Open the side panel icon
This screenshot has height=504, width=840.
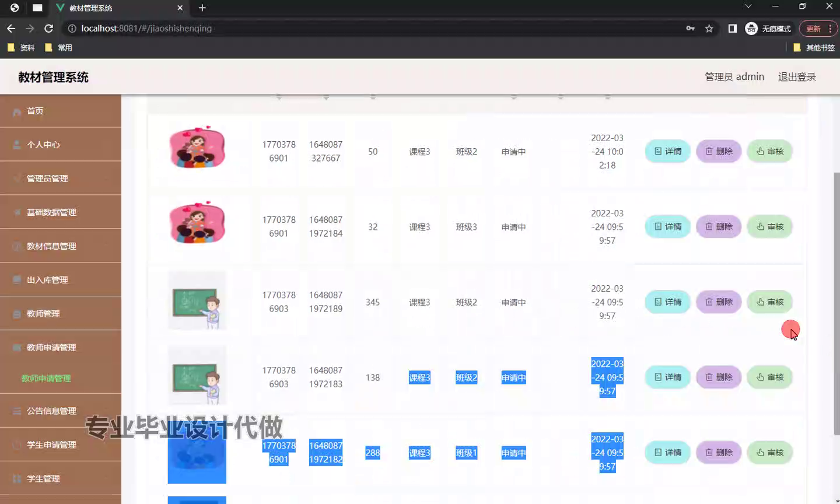733,28
